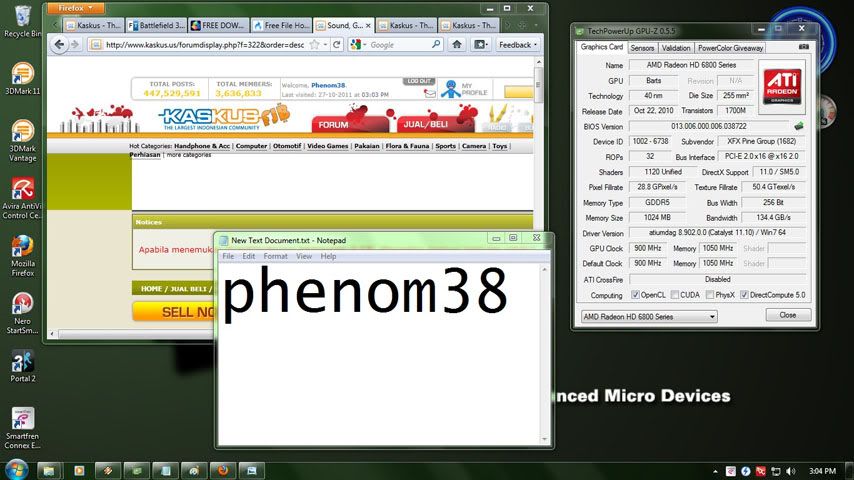
Task: Toggle PhysX checkbox in GPU-Z
Action: coord(710,295)
